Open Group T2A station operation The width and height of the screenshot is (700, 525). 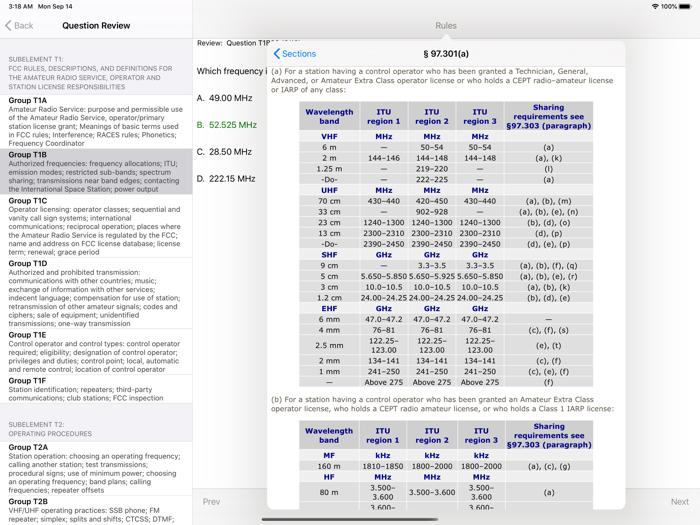coord(96,468)
